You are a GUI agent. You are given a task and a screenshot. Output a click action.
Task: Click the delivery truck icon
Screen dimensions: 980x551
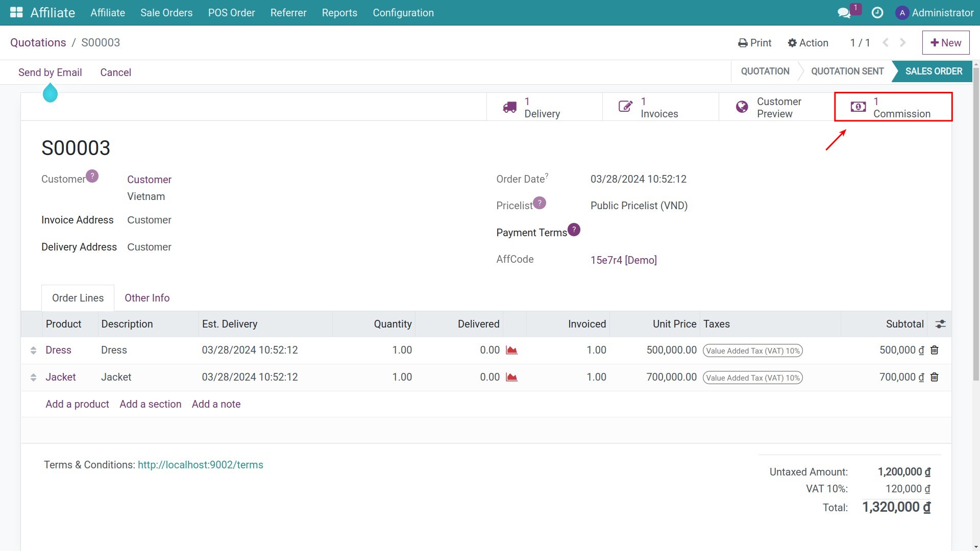click(x=509, y=107)
